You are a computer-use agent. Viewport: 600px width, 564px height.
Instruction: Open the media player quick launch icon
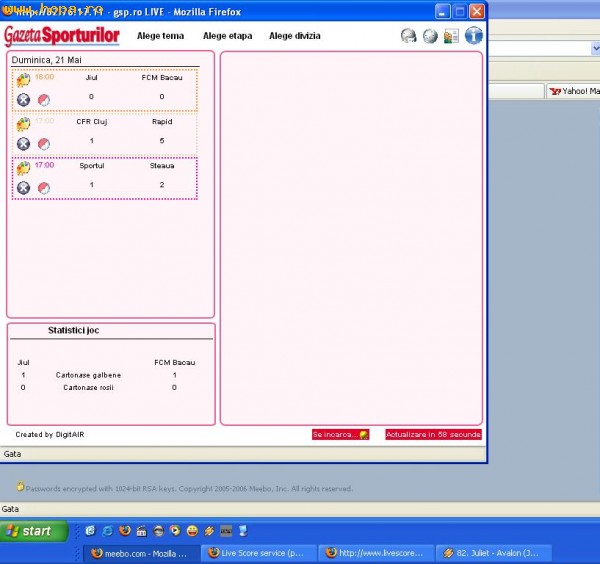[x=175, y=531]
